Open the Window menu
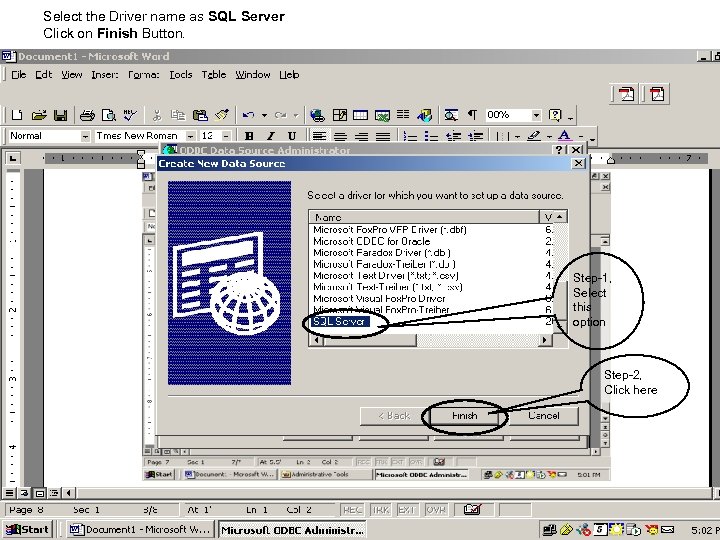 click(253, 74)
